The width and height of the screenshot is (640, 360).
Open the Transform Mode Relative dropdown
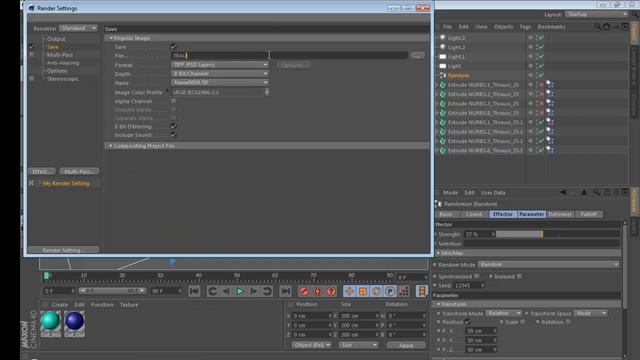504,313
